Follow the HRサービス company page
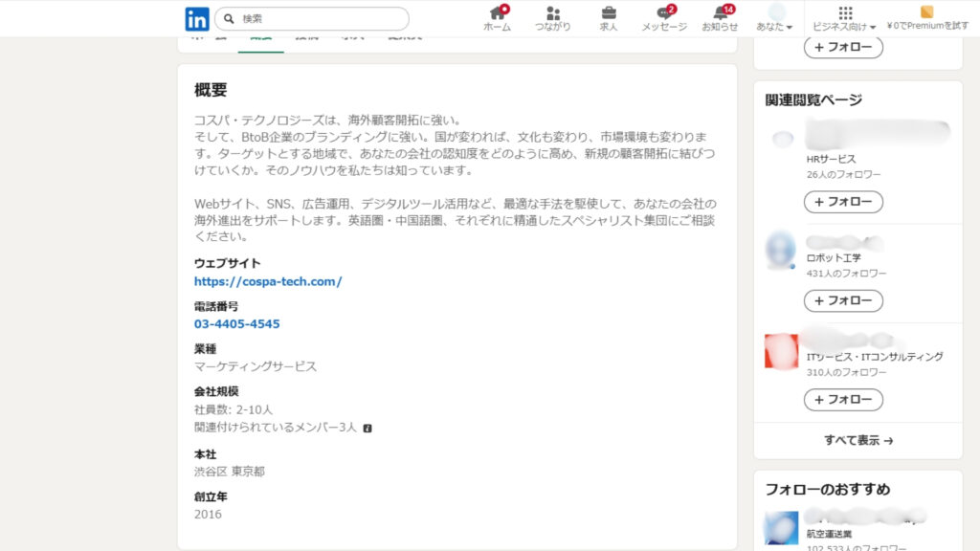Screen dimensions: 980x551 click(x=843, y=202)
